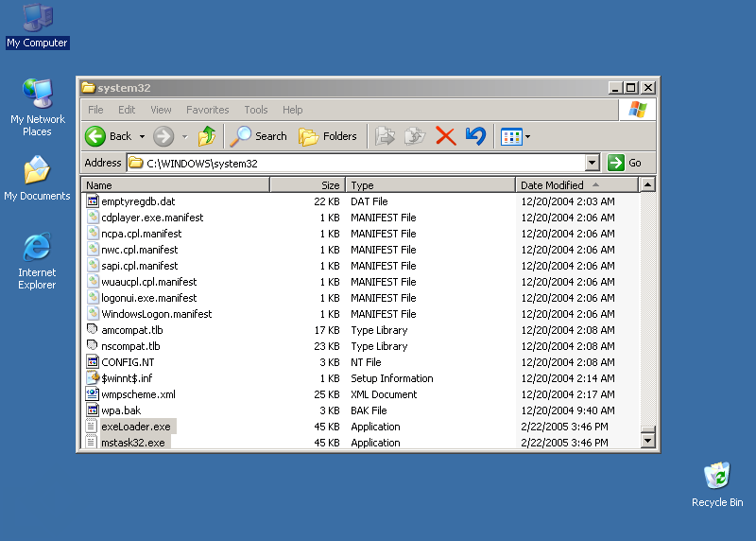
Task: Select the nwc.cpl.manifest file icon
Action: pos(93,250)
